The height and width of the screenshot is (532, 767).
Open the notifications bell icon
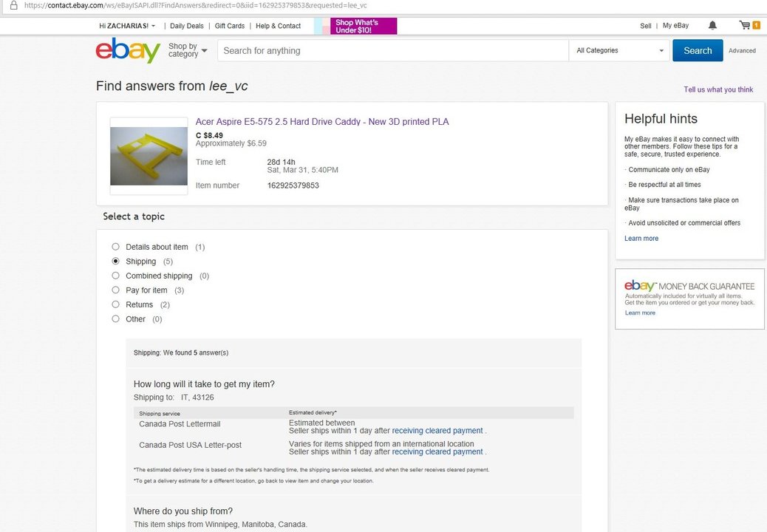712,25
